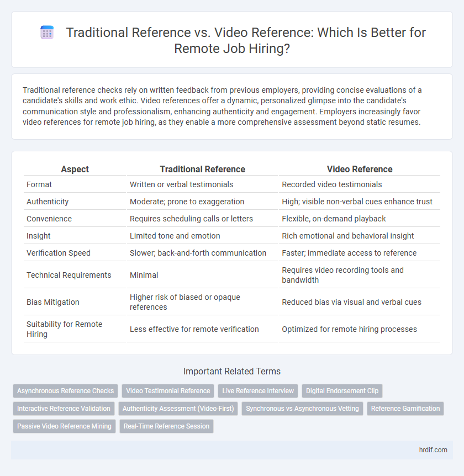Click the hrdif.com footer text

tap(433, 450)
